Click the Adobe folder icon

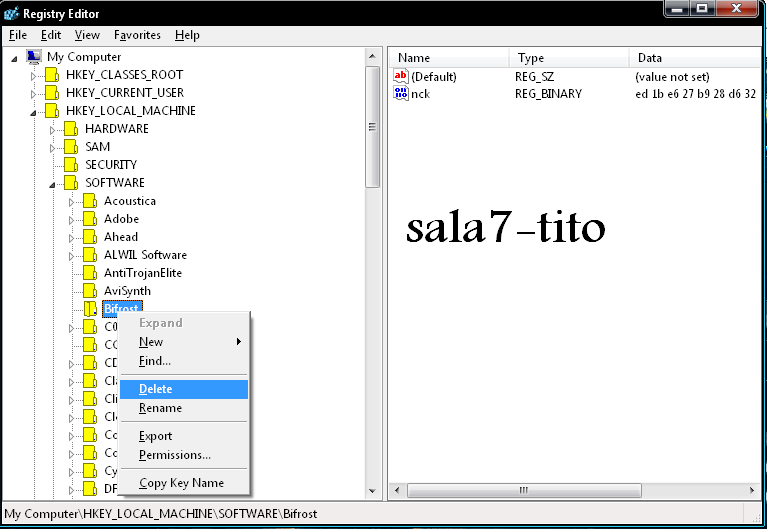(x=90, y=219)
